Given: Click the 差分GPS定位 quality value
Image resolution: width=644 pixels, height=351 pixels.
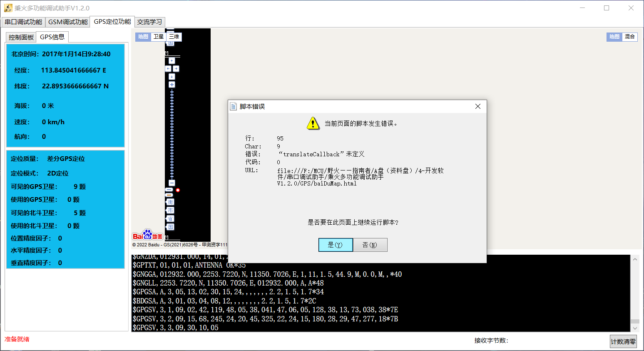Looking at the screenshot, I should [x=66, y=159].
